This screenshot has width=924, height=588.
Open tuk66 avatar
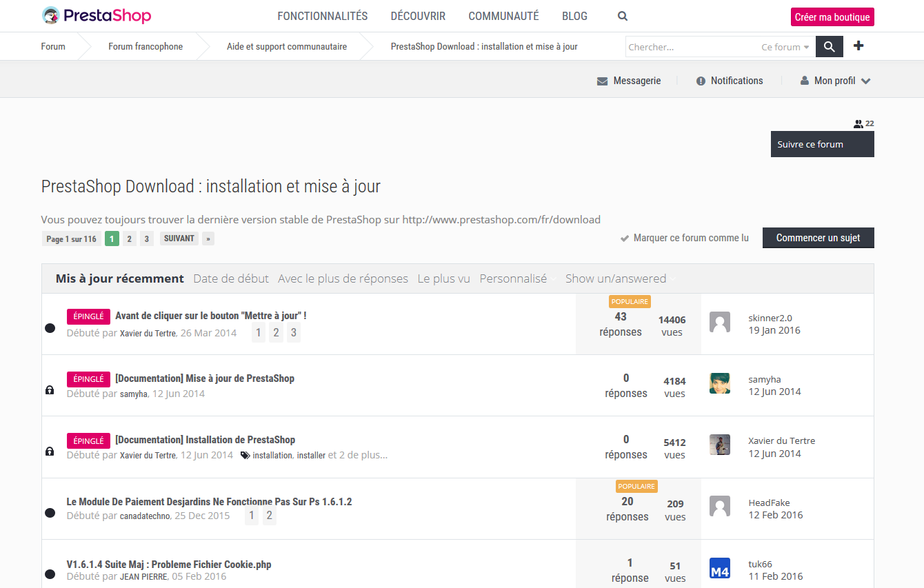[x=720, y=568]
